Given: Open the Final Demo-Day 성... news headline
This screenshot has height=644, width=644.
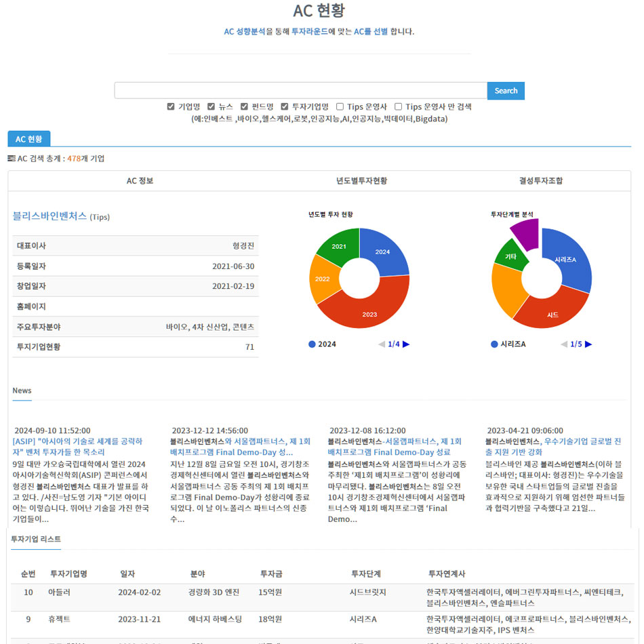Looking at the screenshot, I should tap(240, 447).
